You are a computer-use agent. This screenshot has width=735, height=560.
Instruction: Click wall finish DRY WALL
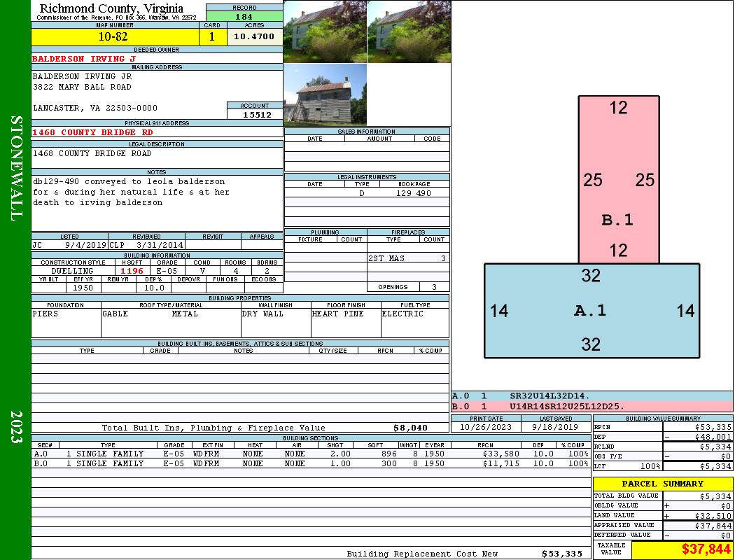tap(262, 314)
